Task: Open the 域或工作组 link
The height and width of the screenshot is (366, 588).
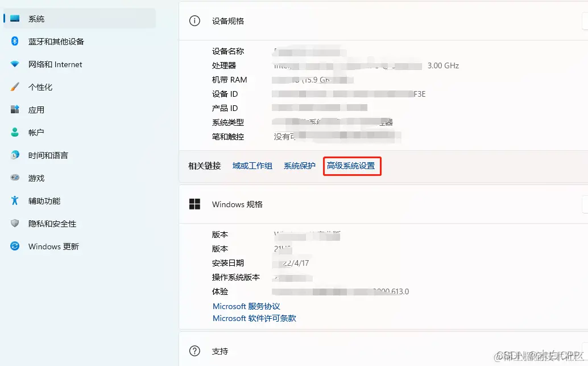Action: [252, 166]
